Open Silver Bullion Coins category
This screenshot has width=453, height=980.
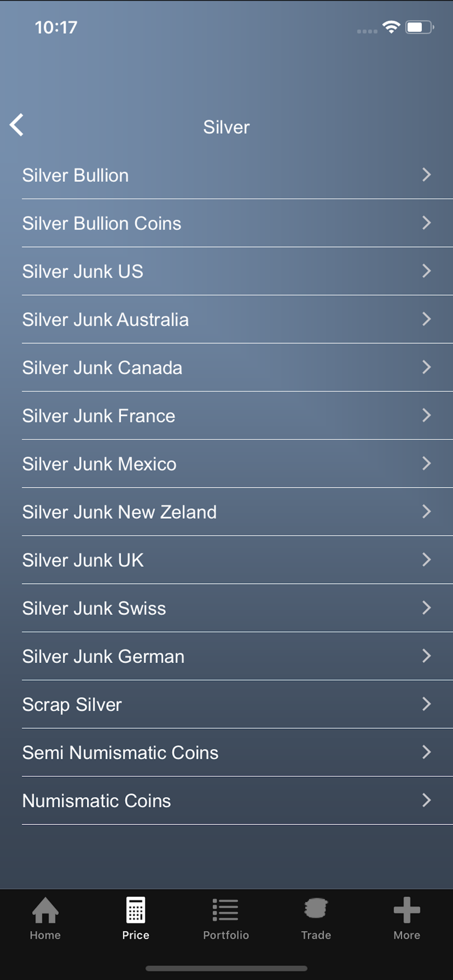[102, 223]
